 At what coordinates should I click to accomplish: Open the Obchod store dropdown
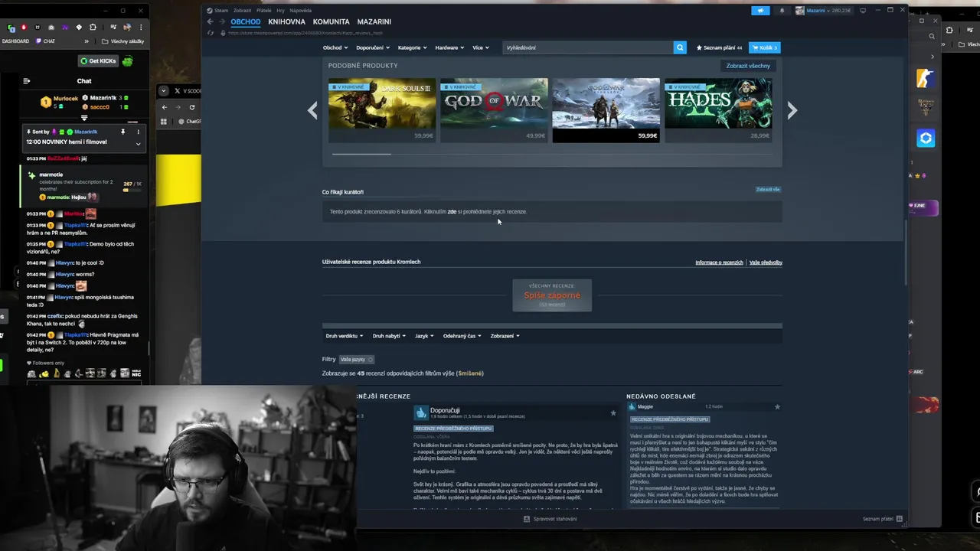pos(335,47)
